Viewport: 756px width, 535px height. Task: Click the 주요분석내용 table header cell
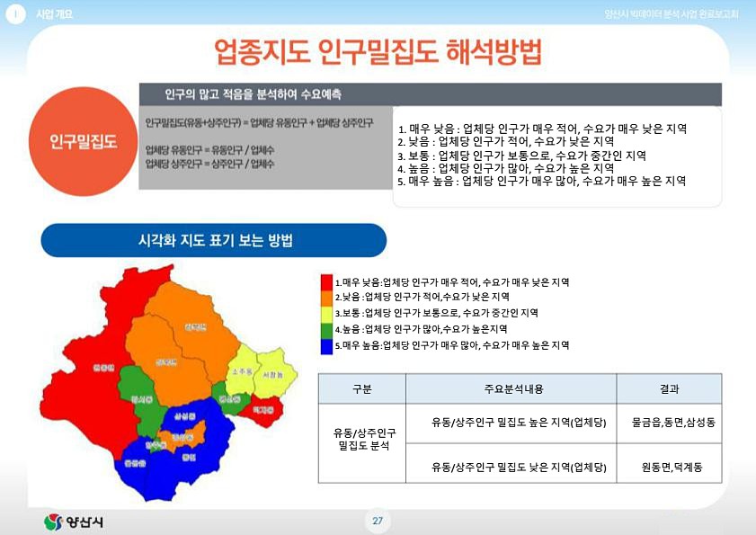coord(511,388)
